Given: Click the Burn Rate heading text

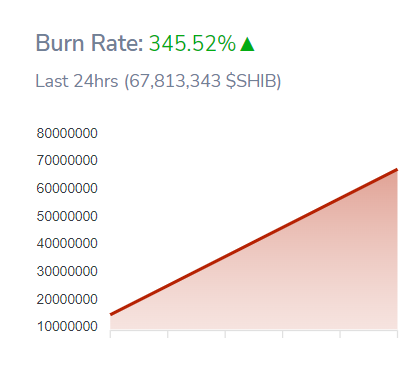Looking at the screenshot, I should [89, 43].
